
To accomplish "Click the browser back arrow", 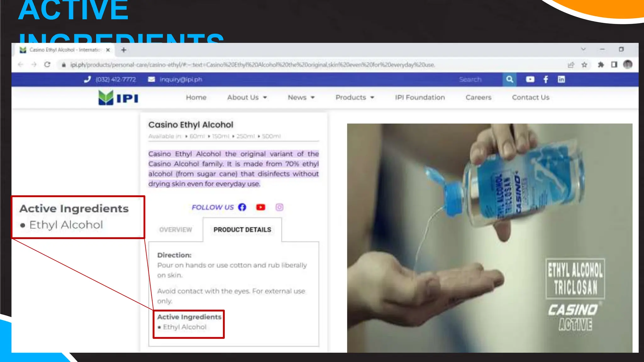I will [21, 65].
